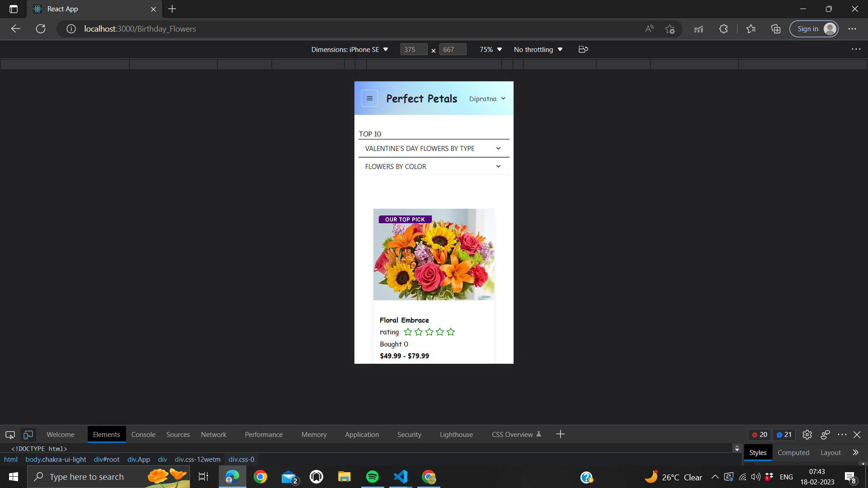The image size is (868, 488).
Task: Click the viewport width input field
Action: pos(413,49)
